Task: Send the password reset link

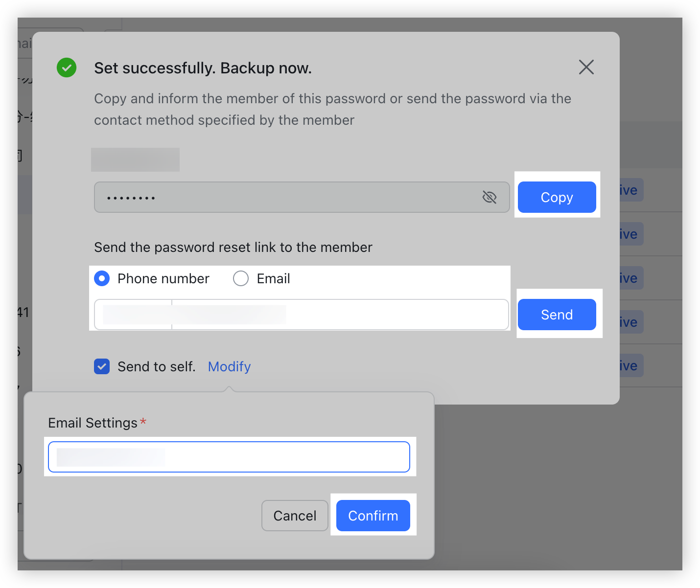Action: 557,315
